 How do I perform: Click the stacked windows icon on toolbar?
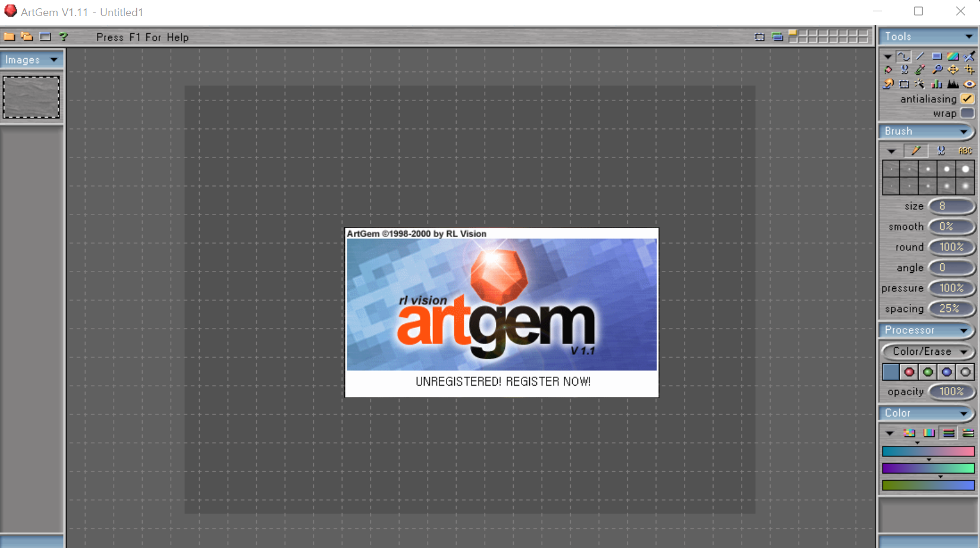click(777, 37)
